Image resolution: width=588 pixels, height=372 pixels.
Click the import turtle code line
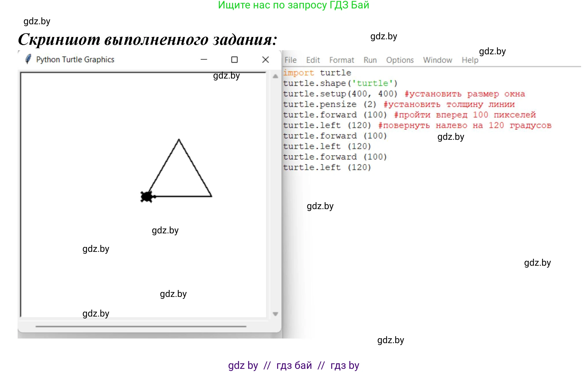pos(317,73)
